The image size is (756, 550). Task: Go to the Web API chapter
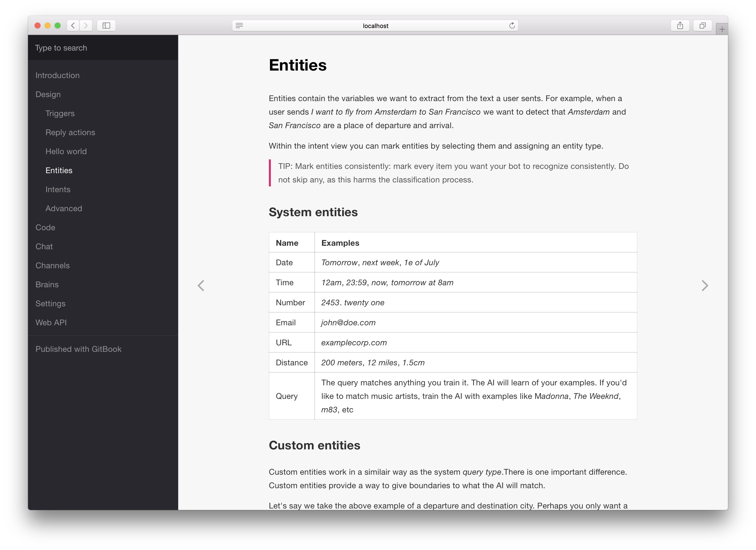[x=51, y=323]
